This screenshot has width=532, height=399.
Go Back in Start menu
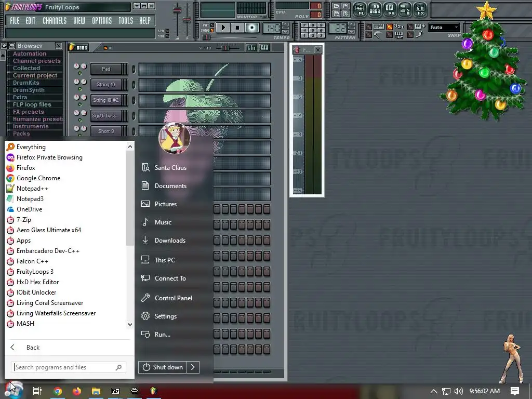point(33,348)
